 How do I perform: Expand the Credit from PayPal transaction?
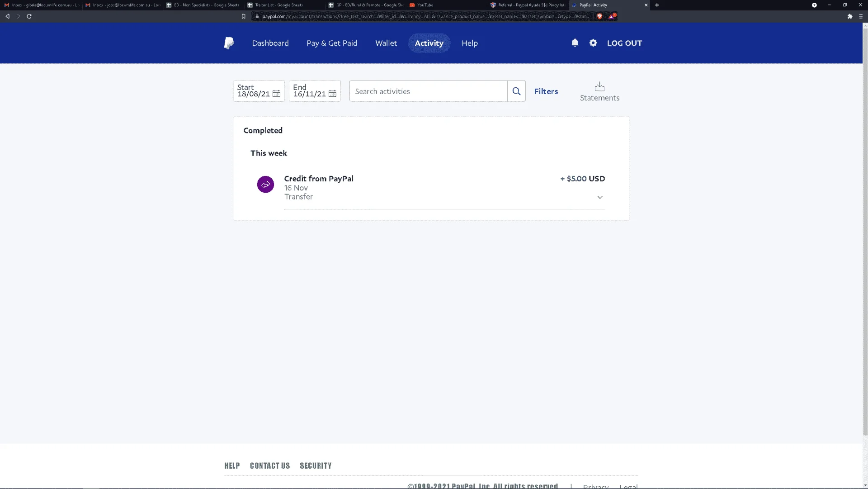(x=600, y=197)
